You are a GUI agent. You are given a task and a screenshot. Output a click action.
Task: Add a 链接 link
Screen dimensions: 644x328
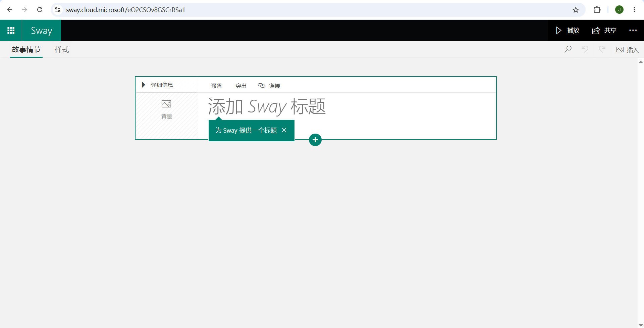coord(269,86)
